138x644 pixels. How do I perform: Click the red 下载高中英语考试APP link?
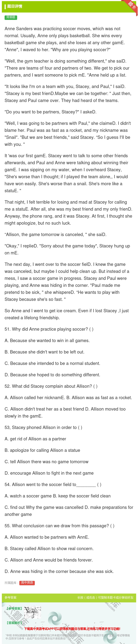[72, 629]
